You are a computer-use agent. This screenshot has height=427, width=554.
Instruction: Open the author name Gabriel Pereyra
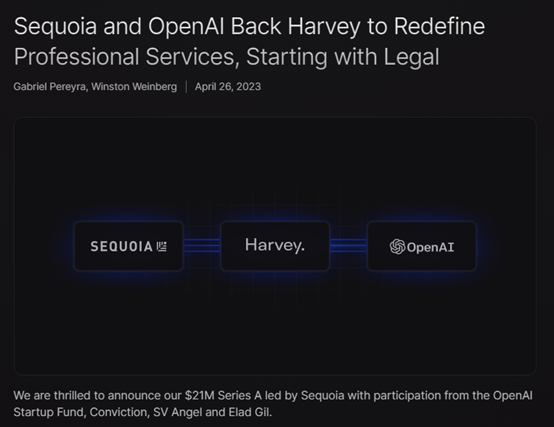click(50, 87)
